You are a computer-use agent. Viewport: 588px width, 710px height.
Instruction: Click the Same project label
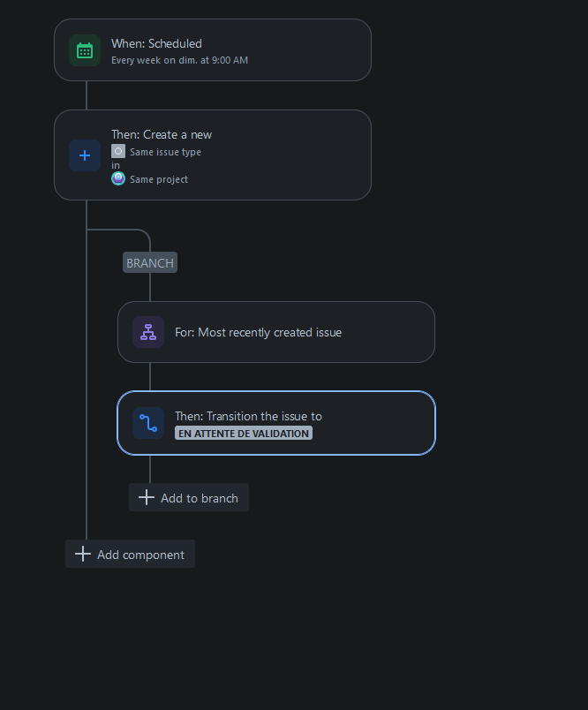(160, 178)
